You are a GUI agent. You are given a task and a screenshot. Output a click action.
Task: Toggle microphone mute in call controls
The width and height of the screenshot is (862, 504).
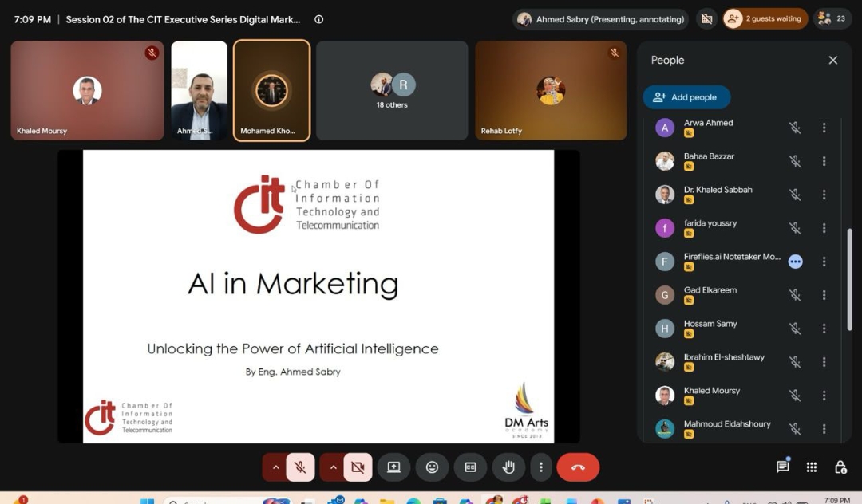[300, 467]
